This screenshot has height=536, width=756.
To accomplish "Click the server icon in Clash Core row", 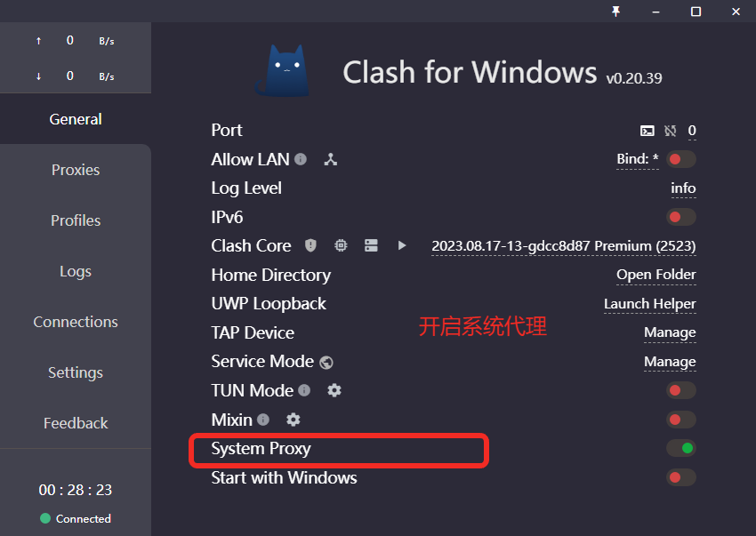I will [x=371, y=245].
